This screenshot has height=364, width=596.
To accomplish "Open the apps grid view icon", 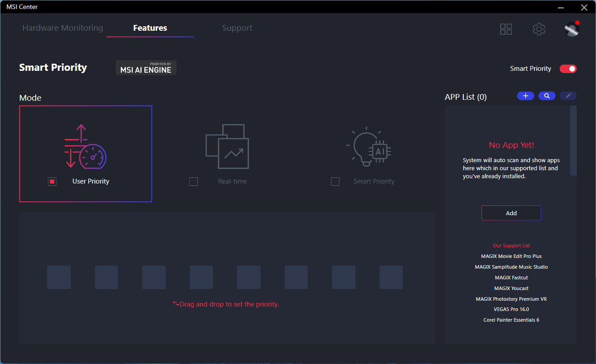I will click(506, 29).
